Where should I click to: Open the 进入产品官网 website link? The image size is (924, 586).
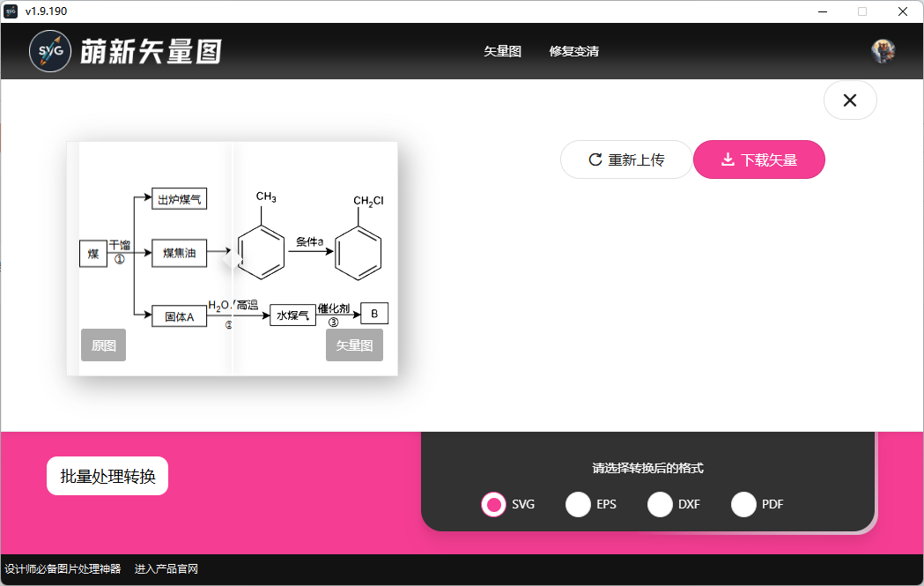click(166, 569)
